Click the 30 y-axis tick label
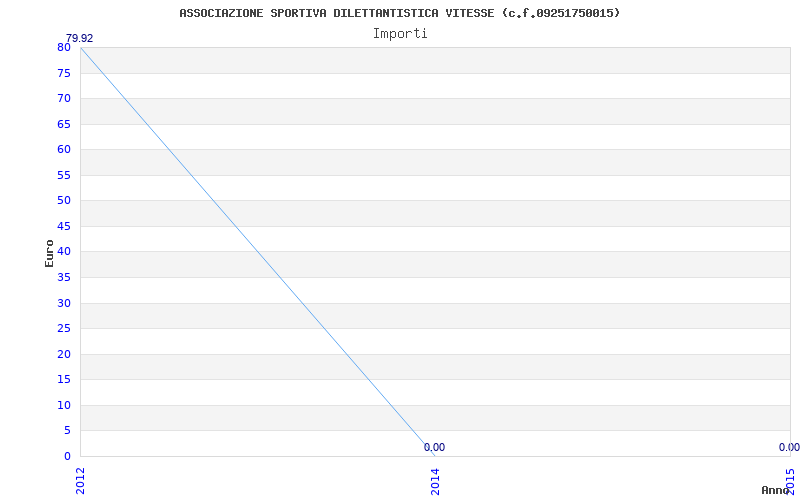The image size is (800, 500). pos(64,303)
